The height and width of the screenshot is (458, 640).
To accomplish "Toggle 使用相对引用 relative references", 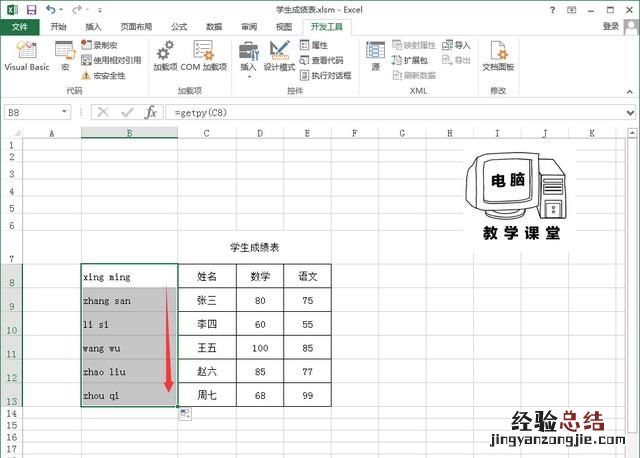I will pyautogui.click(x=110, y=60).
